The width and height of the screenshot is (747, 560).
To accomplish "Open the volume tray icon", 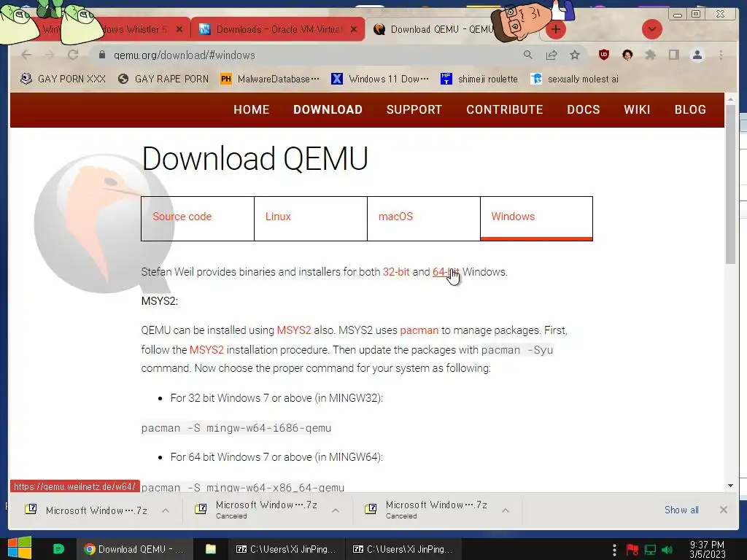I will click(667, 550).
